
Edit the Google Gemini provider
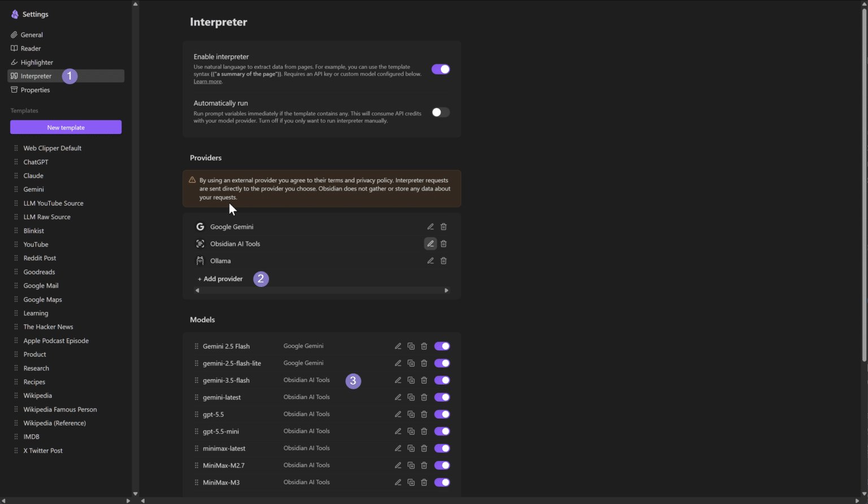click(430, 227)
